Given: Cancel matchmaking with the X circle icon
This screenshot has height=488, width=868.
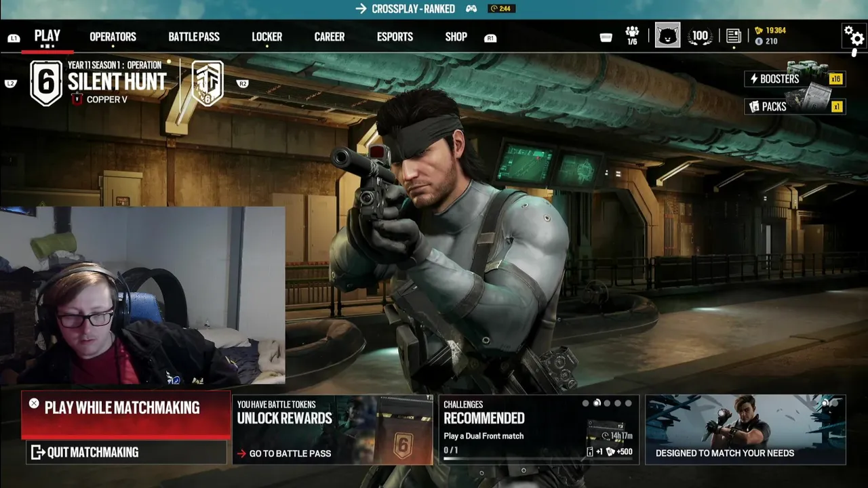Looking at the screenshot, I should coord(34,404).
